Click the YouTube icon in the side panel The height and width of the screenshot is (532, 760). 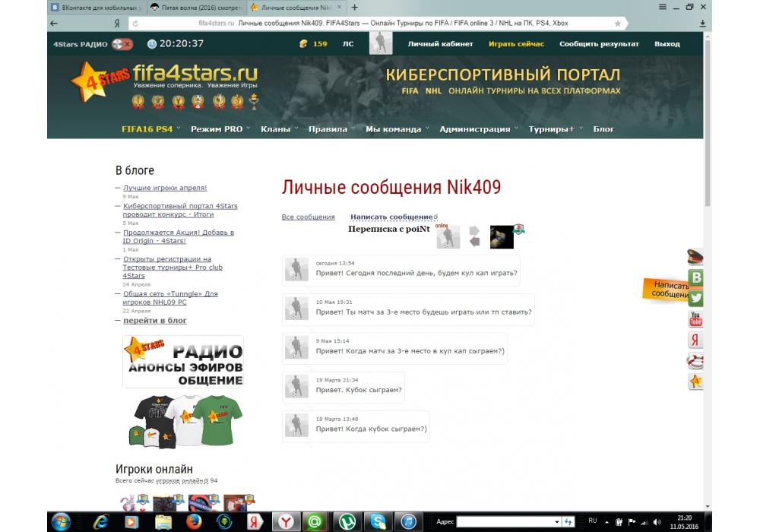(695, 319)
